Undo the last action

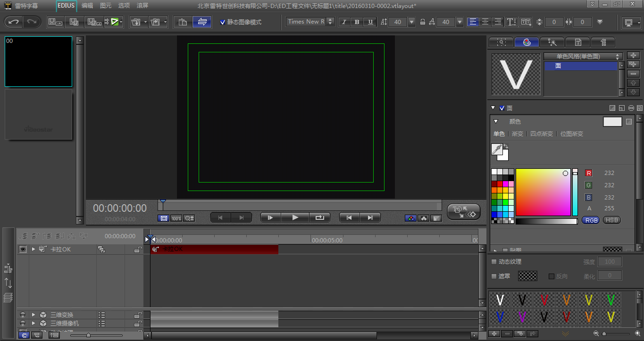pos(14,22)
